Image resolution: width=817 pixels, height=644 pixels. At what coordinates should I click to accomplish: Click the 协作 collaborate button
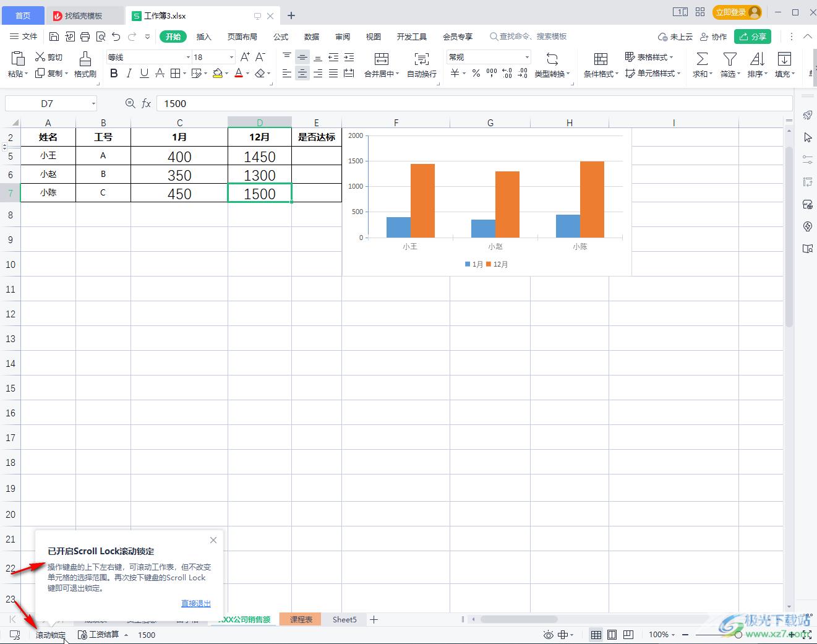pyautogui.click(x=713, y=36)
